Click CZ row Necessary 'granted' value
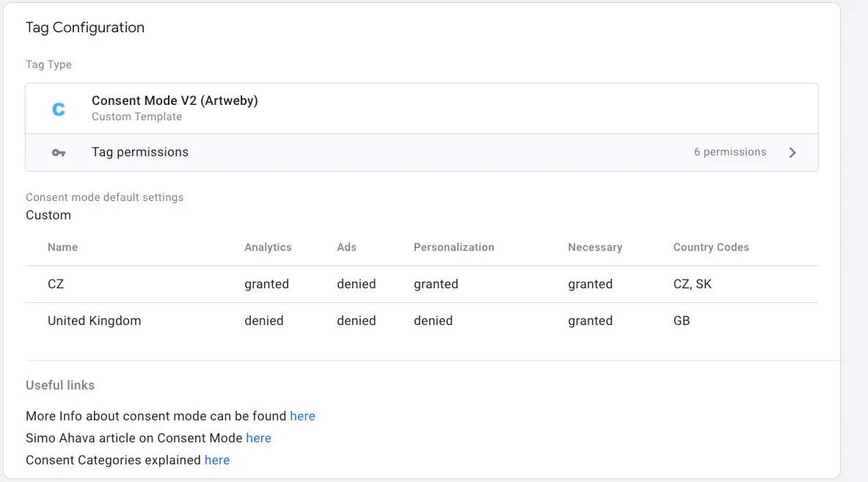Image resolution: width=868 pixels, height=482 pixels. (x=590, y=285)
